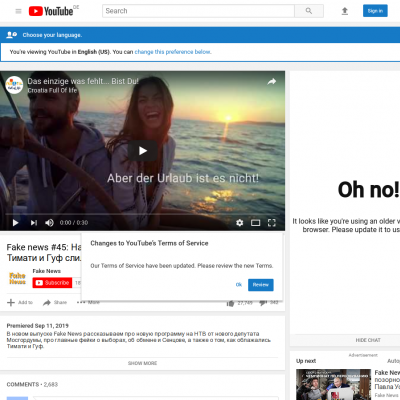Dislike the video with thumbs down
The height and width of the screenshot is (400, 400).
pyautogui.click(x=263, y=303)
